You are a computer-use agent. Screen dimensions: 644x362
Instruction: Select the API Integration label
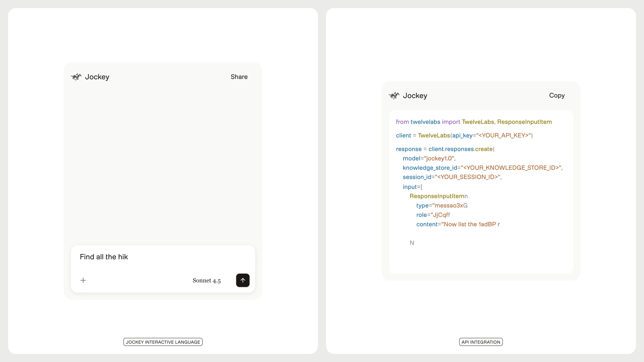(481, 342)
